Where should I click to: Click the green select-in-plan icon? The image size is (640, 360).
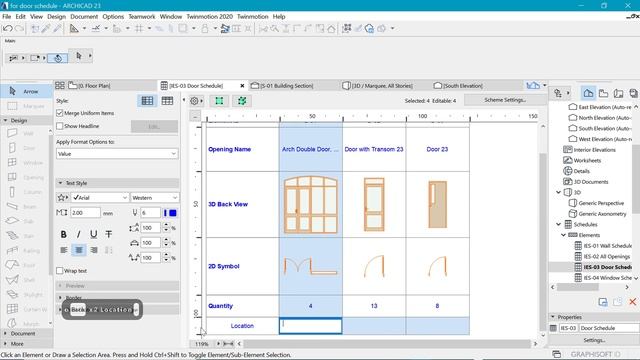pyautogui.click(x=219, y=101)
